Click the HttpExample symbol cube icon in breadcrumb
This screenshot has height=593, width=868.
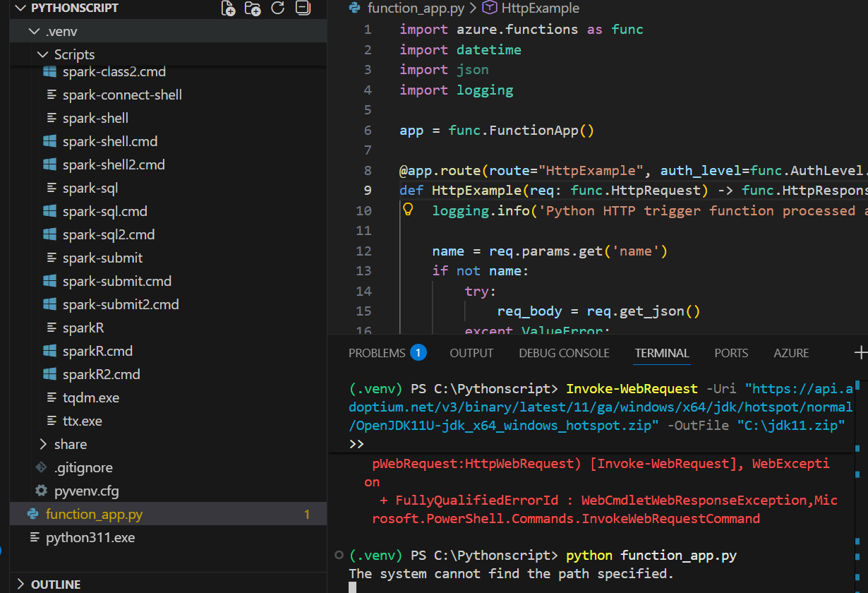[489, 8]
